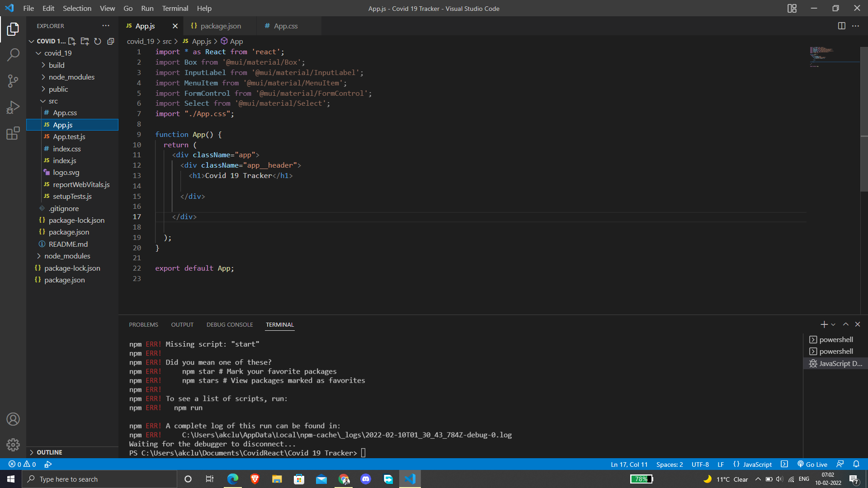The width and height of the screenshot is (868, 488).
Task: Open the Manage gear icon
Action: 13,445
